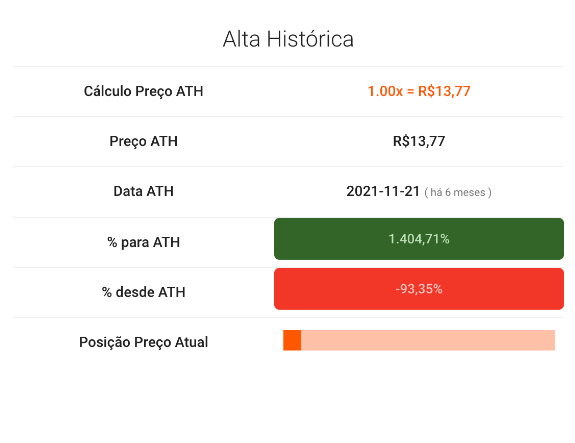Click the -93,35% percentage text
This screenshot has height=443, width=575.
(419, 289)
